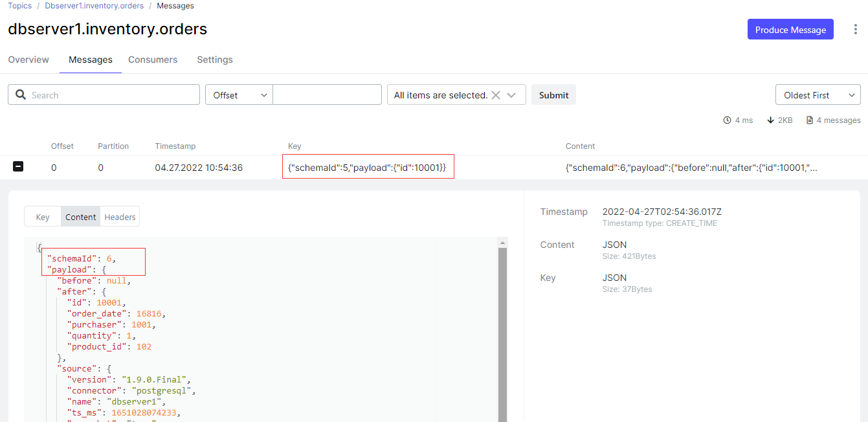868x422 pixels.
Task: Click the "quantity": 1 JSON line
Action: (x=102, y=336)
